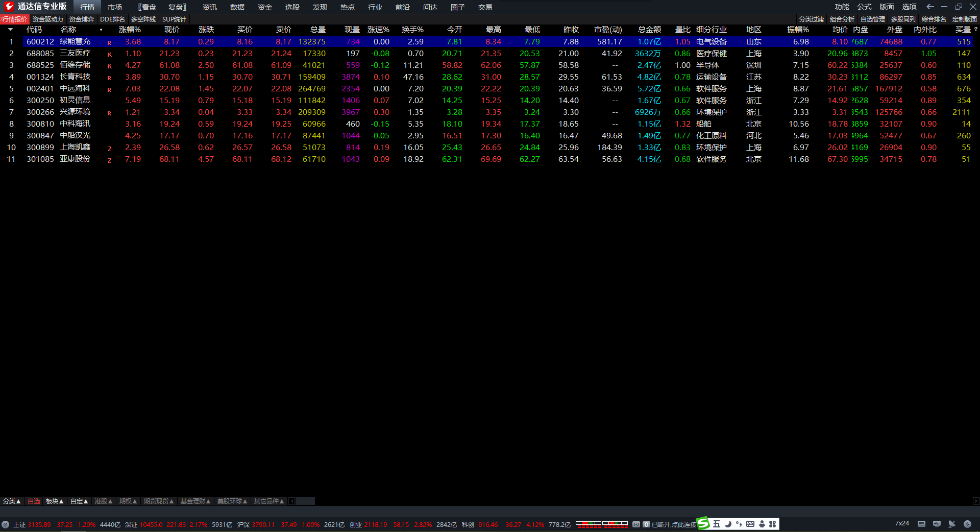Switch to the 资金驱动力 tab
980x532 pixels.
click(x=48, y=19)
